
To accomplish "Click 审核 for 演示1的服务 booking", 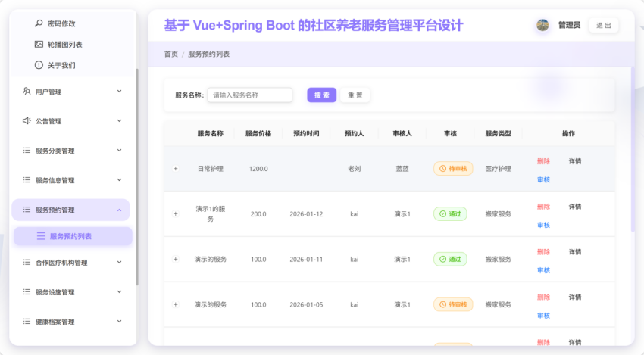I will (x=543, y=225).
